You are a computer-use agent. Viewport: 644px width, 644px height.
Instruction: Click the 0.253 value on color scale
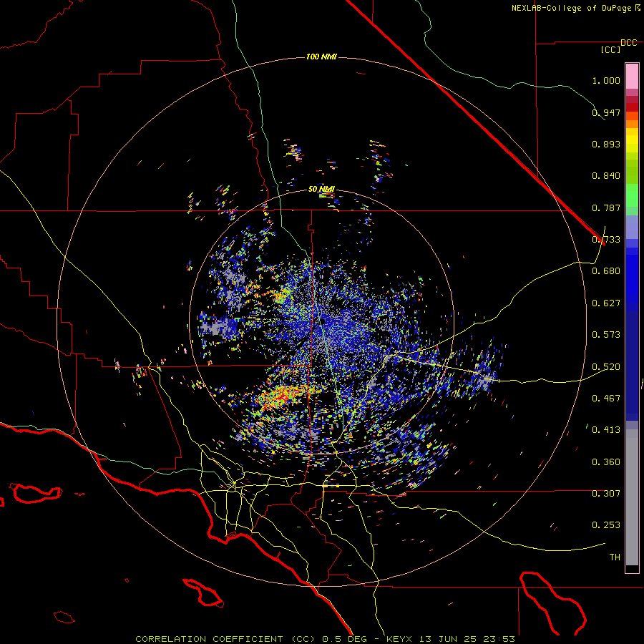pos(606,525)
